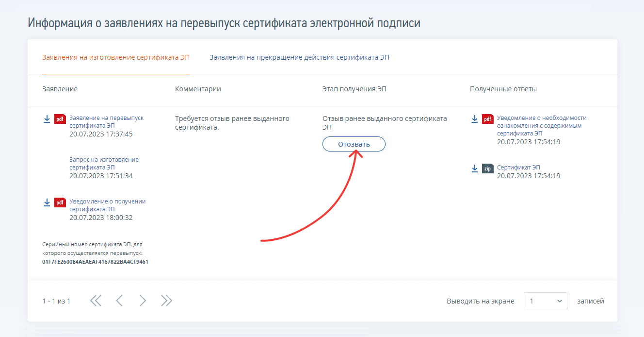Download notification about reviewing certificate contents
This screenshot has height=337, width=644.
475,119
